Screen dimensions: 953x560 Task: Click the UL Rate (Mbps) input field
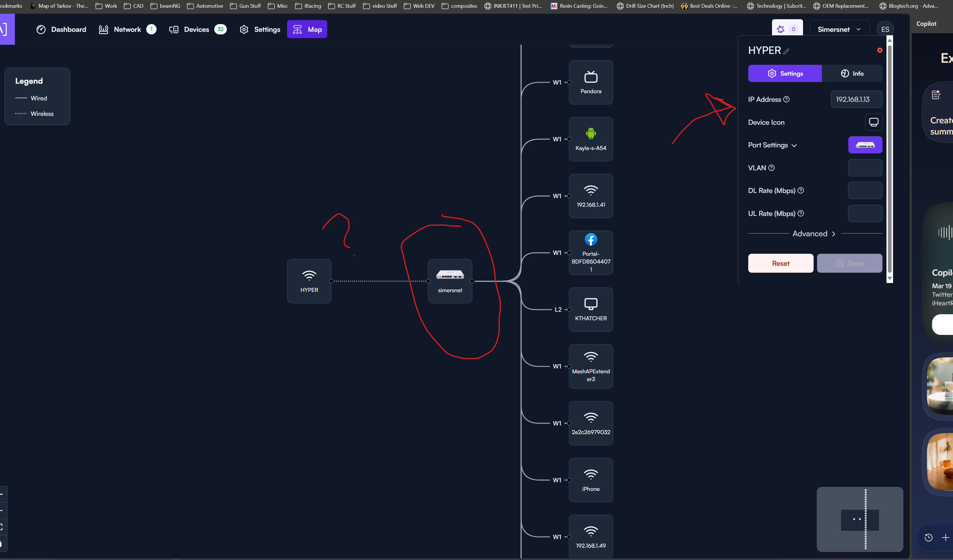click(865, 214)
